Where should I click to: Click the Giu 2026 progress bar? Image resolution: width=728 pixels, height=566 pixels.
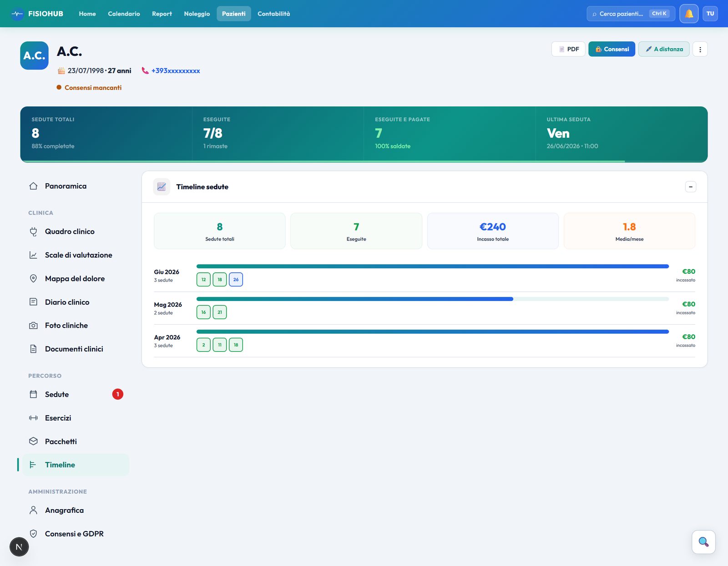(x=433, y=266)
